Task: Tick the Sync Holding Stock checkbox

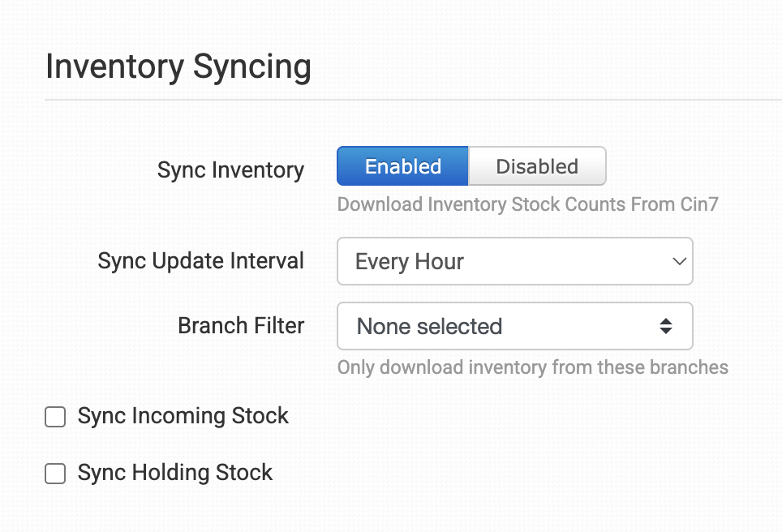Action: point(55,474)
